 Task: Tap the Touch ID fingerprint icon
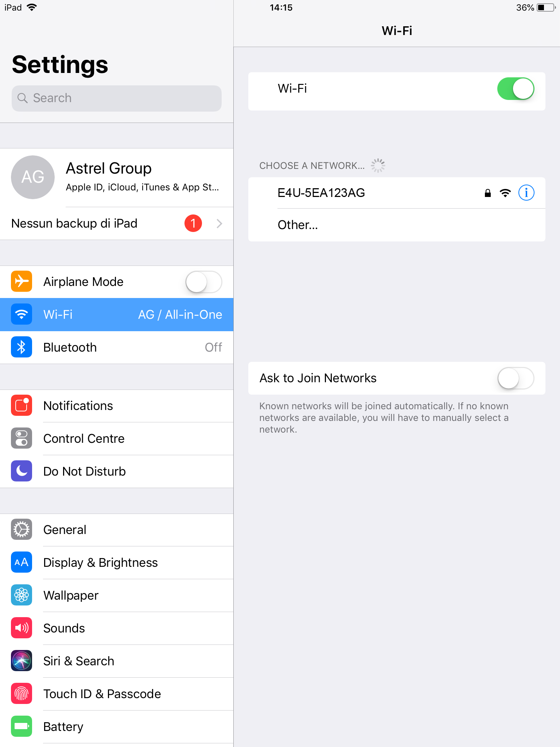tap(22, 694)
